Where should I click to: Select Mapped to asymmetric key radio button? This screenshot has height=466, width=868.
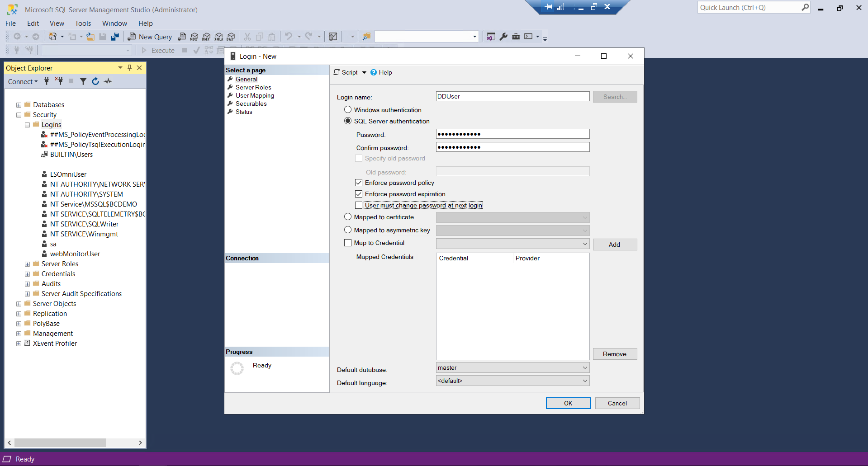(348, 230)
